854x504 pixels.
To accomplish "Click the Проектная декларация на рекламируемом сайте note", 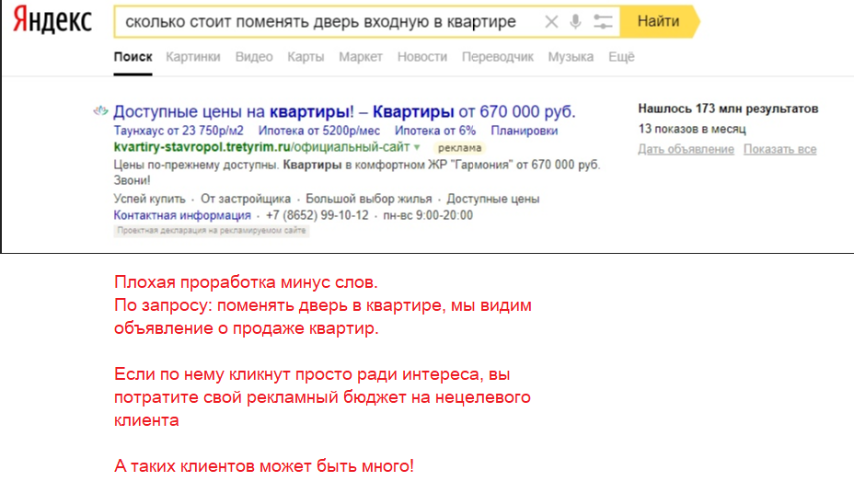I will [212, 231].
